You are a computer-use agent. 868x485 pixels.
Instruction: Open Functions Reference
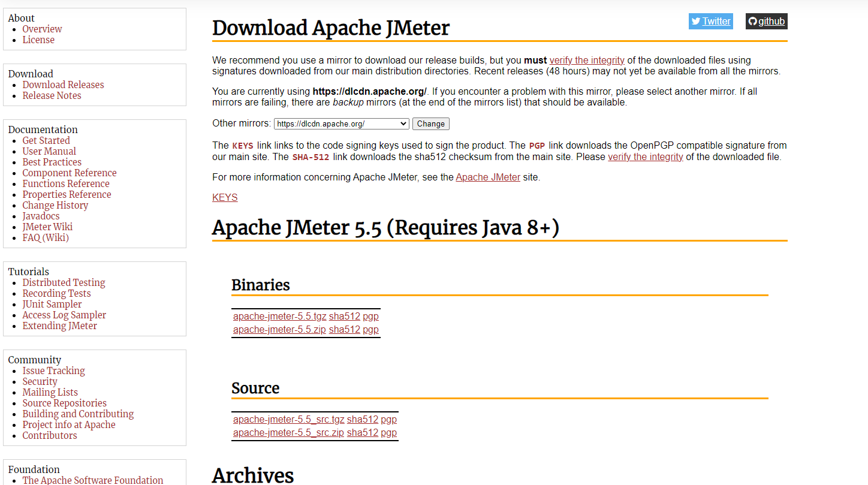[x=66, y=183]
